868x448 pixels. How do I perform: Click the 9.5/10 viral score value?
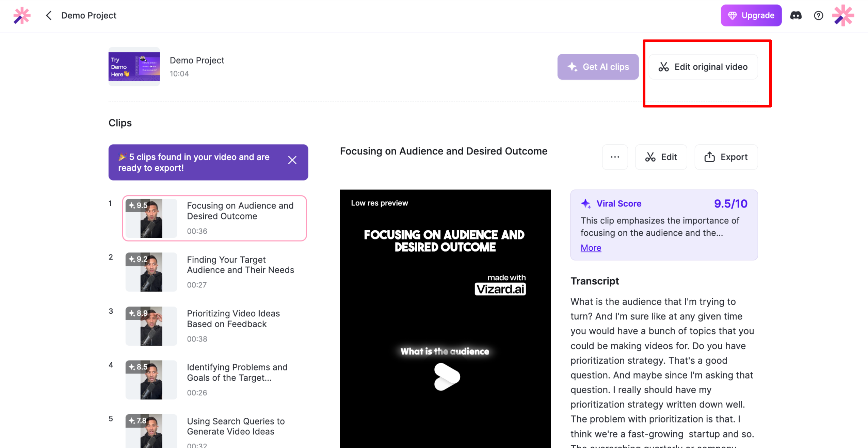coord(730,203)
